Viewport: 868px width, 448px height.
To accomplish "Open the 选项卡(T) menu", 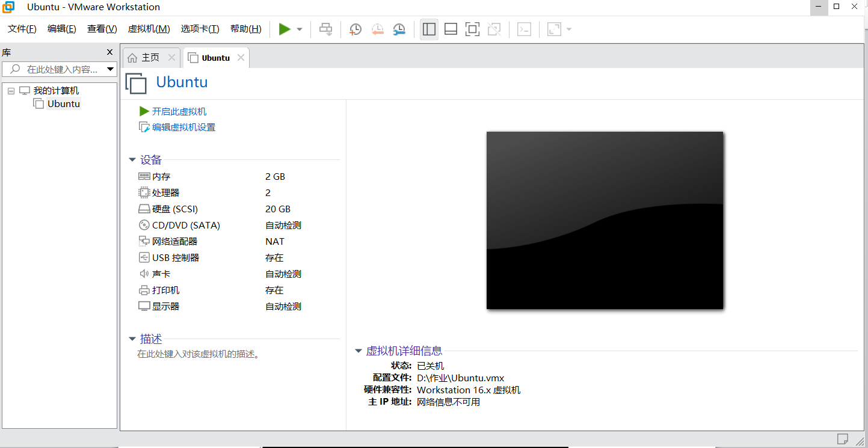I will [200, 29].
